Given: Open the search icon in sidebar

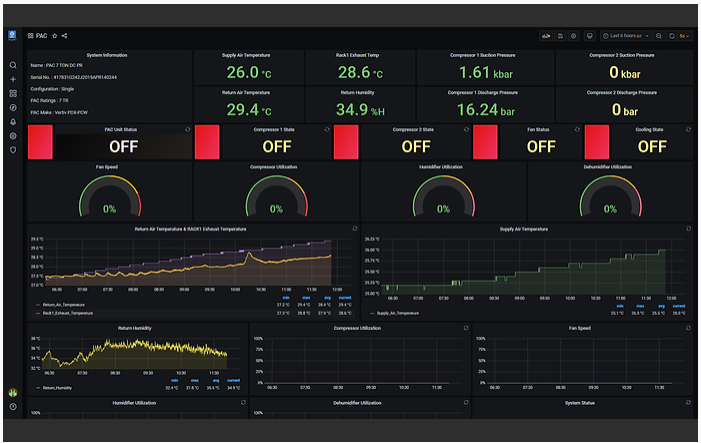Looking at the screenshot, I should (13, 65).
